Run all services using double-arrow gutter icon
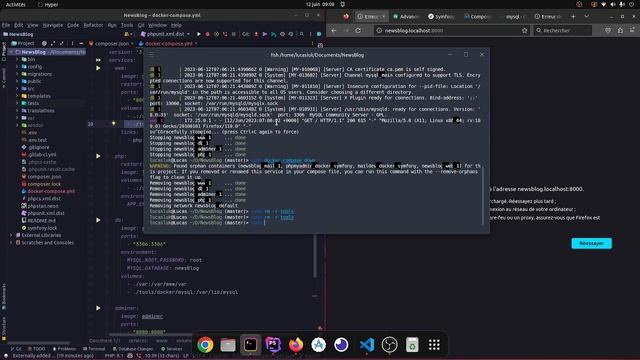 [98, 60]
